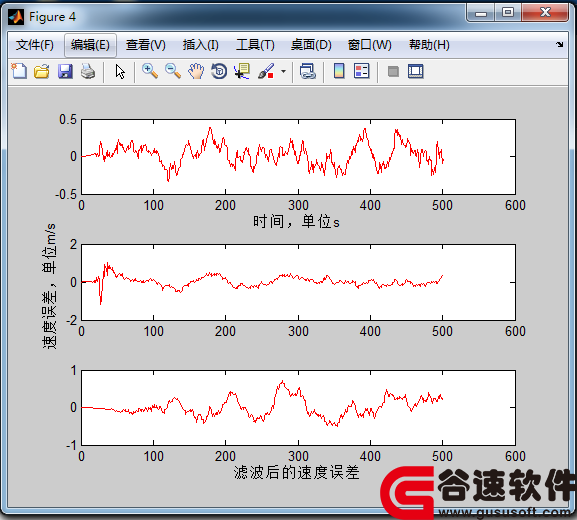The image size is (577, 520).
Task: Click the dock figure arrow in menu bar
Action: [560, 45]
